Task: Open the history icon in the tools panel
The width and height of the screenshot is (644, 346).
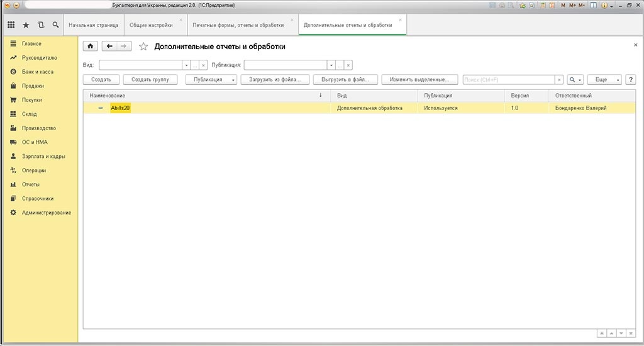Action: (41, 25)
